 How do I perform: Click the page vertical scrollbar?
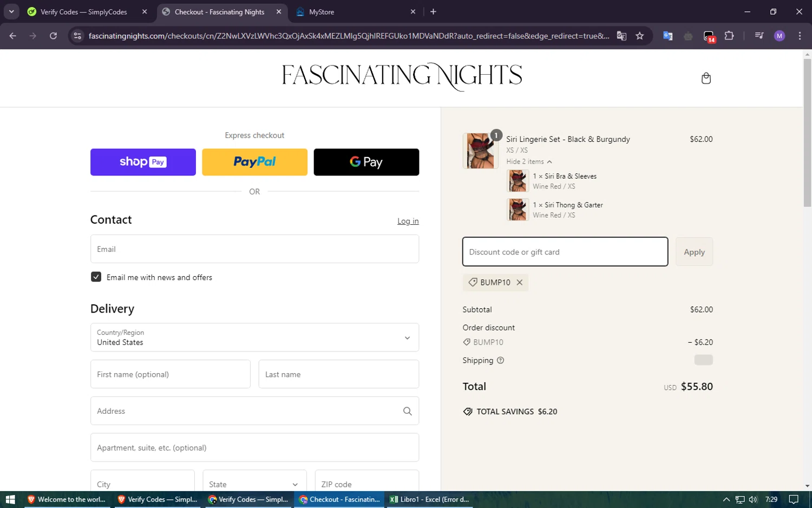(807, 133)
